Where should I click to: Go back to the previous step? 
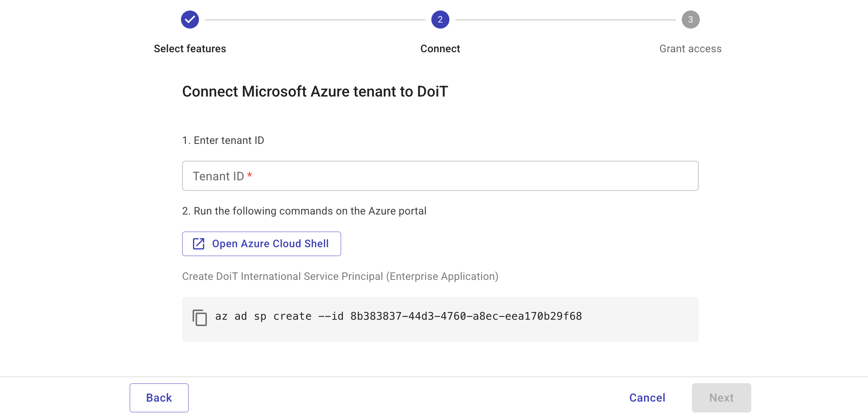tap(159, 397)
